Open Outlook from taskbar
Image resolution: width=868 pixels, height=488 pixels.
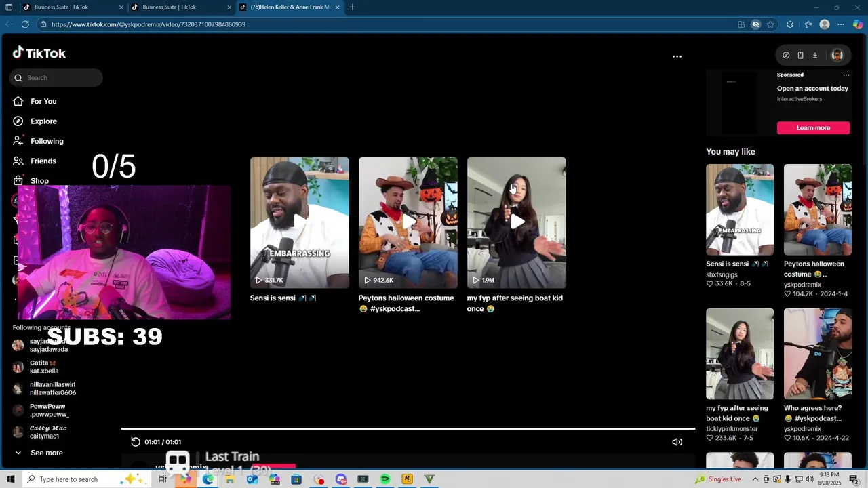point(252,479)
